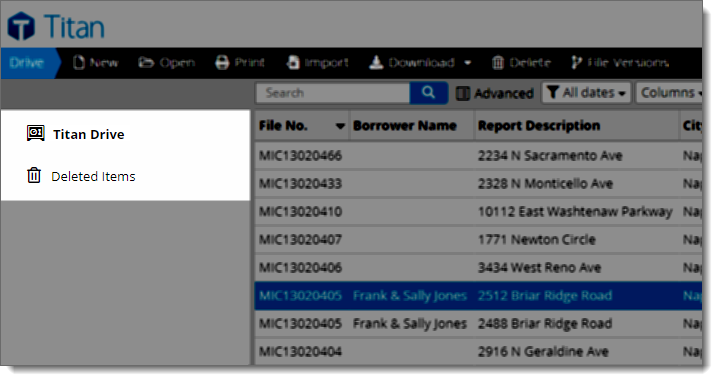Click 3434 West Reno Ave description
The height and width of the screenshot is (381, 718).
click(539, 267)
